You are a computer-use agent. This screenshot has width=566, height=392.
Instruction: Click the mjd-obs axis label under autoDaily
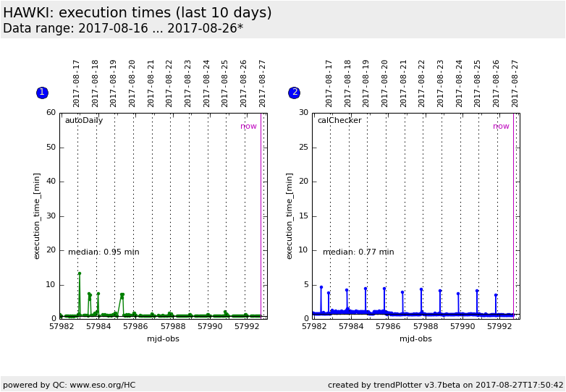pos(163,338)
